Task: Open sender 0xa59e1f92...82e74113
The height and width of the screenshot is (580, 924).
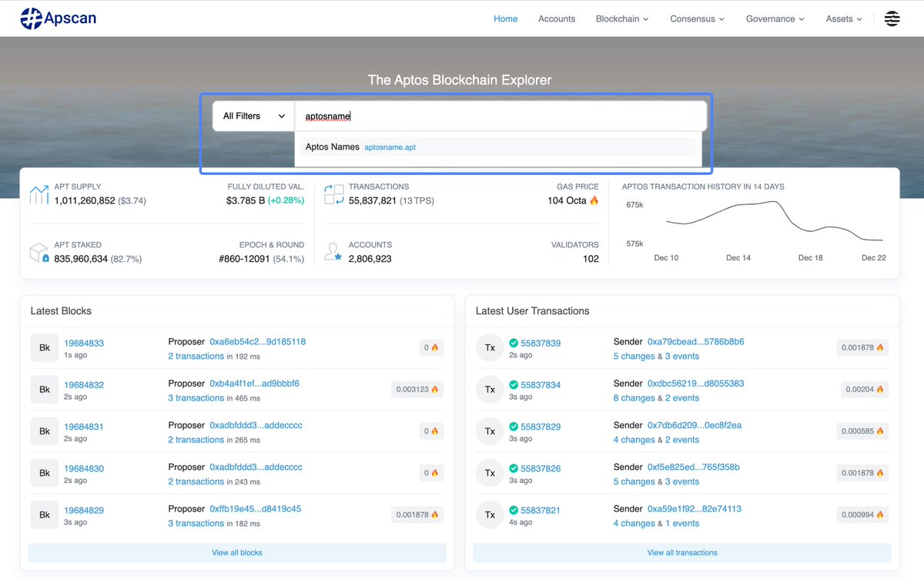Action: [x=695, y=508]
